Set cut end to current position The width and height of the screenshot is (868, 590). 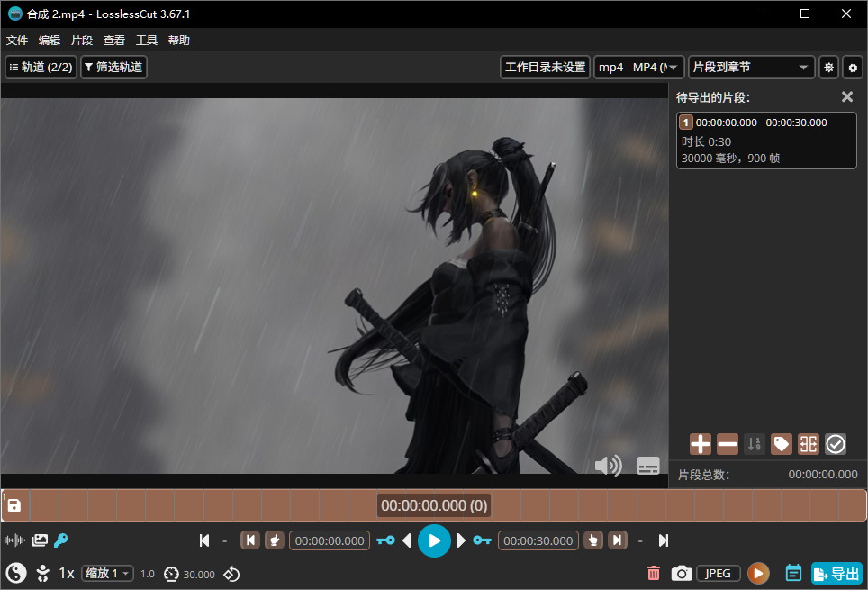[x=592, y=540]
